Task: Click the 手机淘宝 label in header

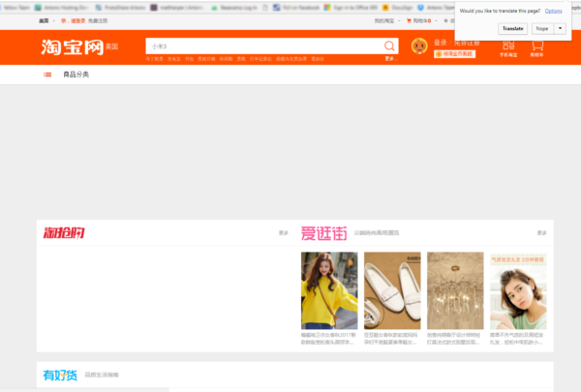Action: coord(508,55)
